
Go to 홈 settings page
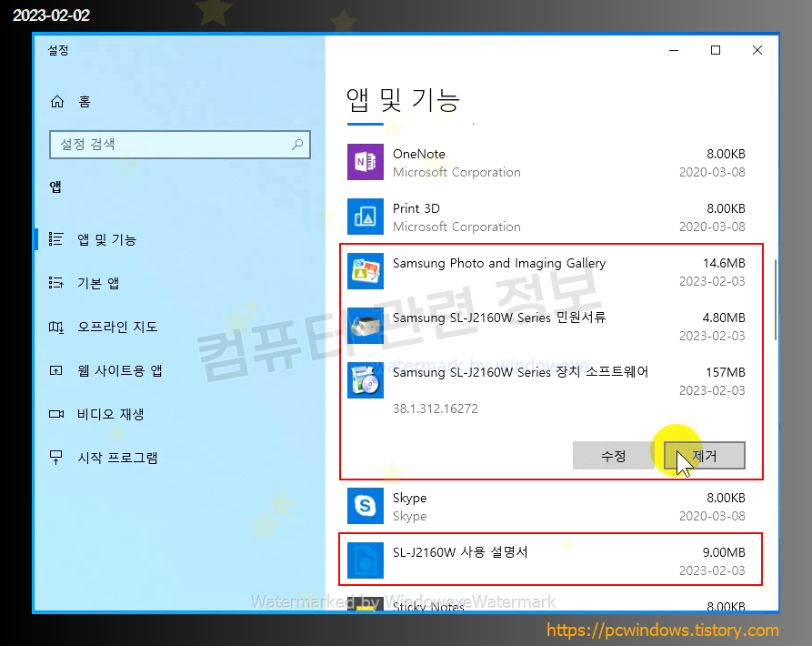[179, 102]
